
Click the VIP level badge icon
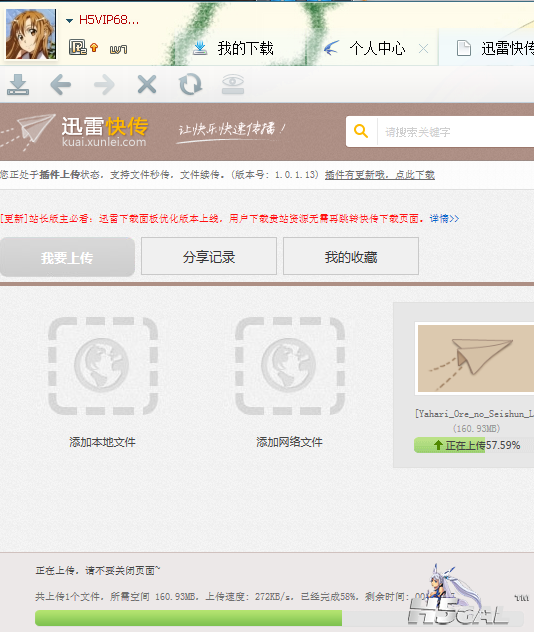(x=77, y=48)
